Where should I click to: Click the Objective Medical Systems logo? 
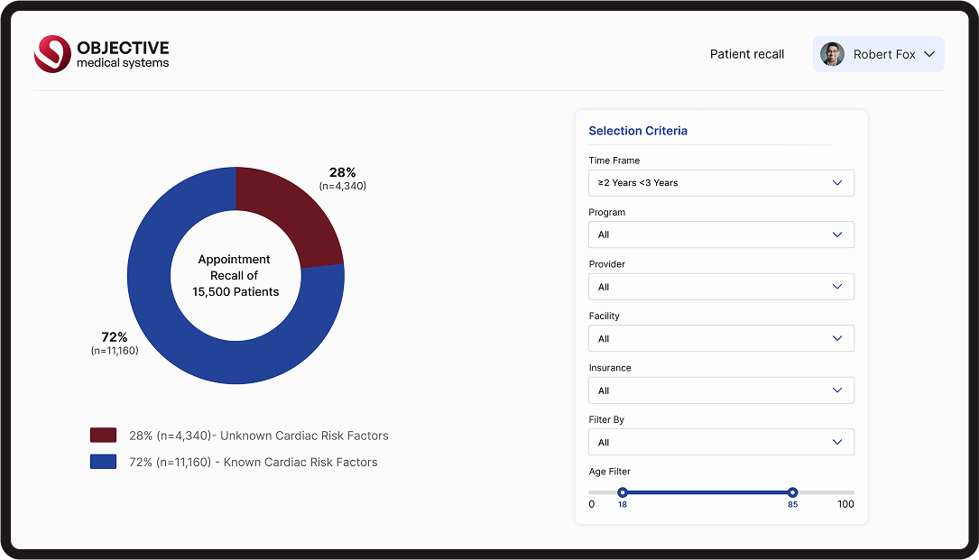coord(101,54)
